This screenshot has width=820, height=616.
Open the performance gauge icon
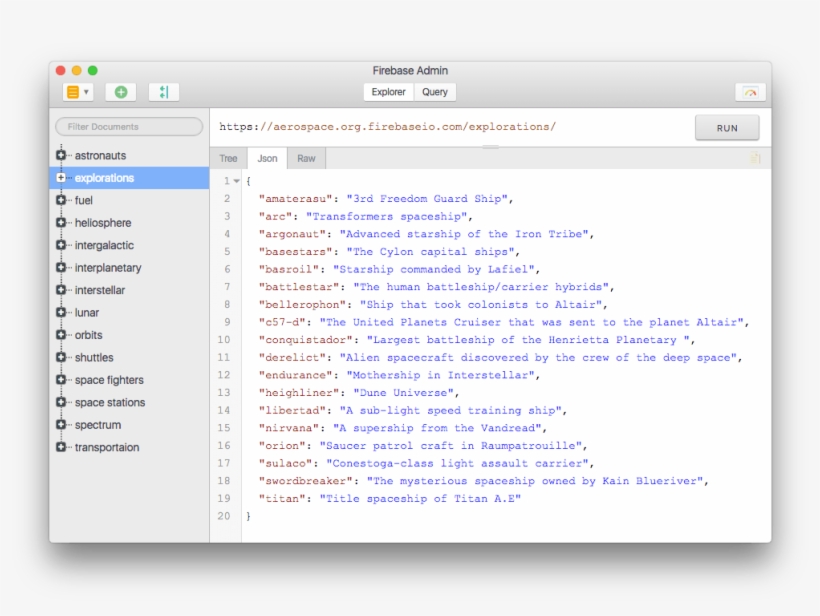tap(750, 93)
